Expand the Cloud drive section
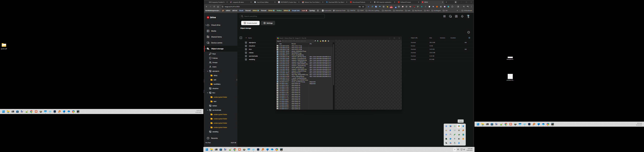644x152 pixels. pos(206,25)
